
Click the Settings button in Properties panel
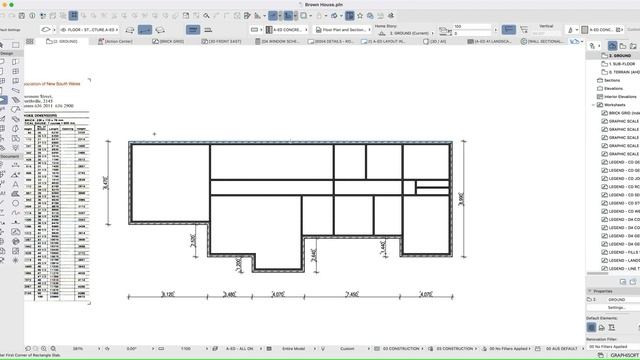click(x=616, y=307)
